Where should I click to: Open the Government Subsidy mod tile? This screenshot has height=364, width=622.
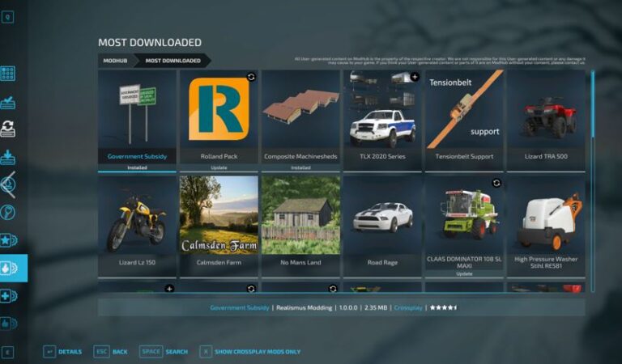click(x=137, y=121)
